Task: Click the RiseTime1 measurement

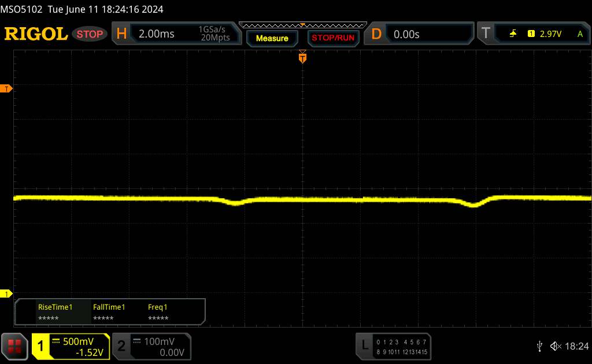Action: (x=55, y=312)
